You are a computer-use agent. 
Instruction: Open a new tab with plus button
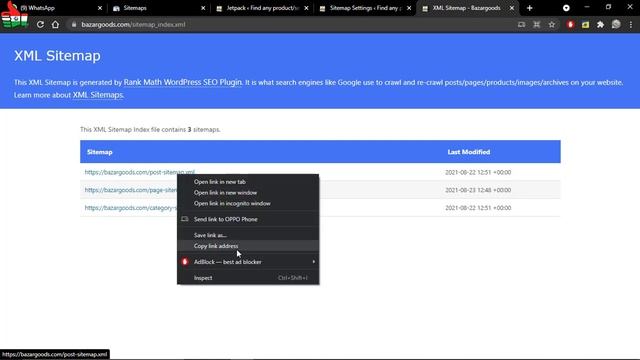point(529,8)
